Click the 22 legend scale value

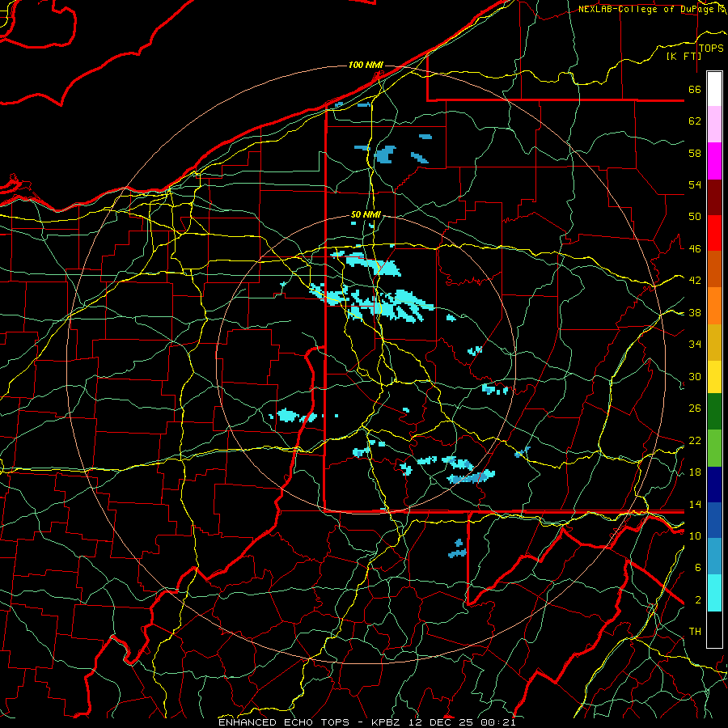click(695, 440)
